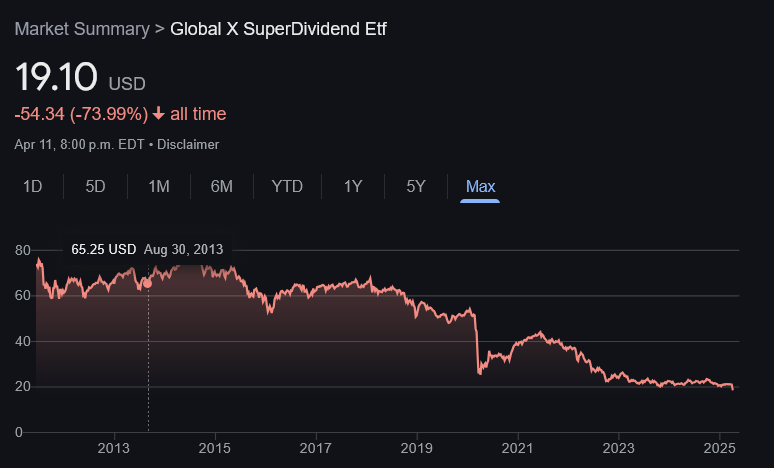Select the 5D time range tab

95,187
